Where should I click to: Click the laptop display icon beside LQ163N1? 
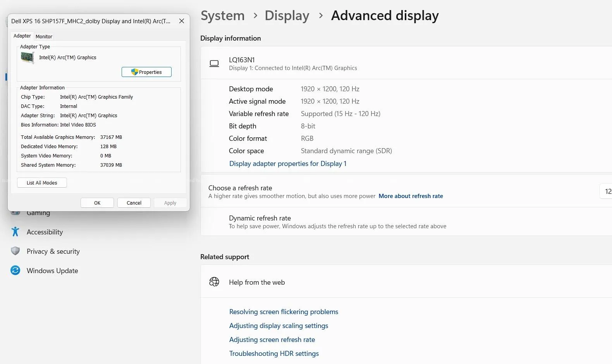(x=214, y=63)
